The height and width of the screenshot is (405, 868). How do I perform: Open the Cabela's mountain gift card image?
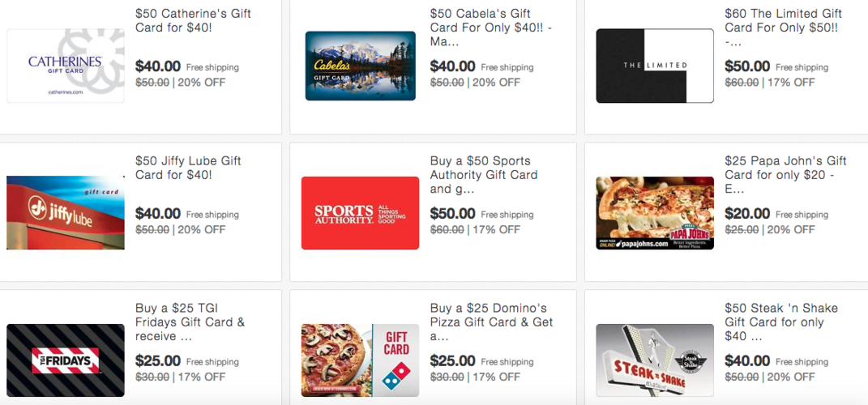click(360, 66)
